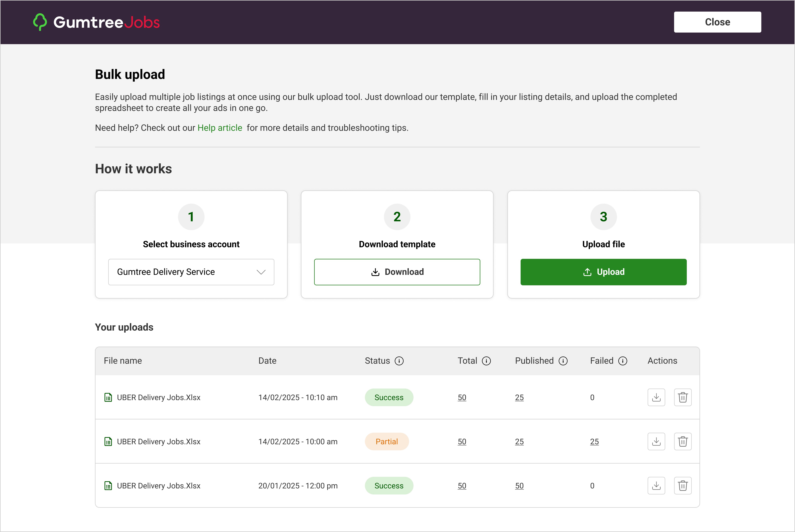Open the Gumtree Delivery Service account dropdown
The height and width of the screenshot is (532, 795).
point(191,272)
